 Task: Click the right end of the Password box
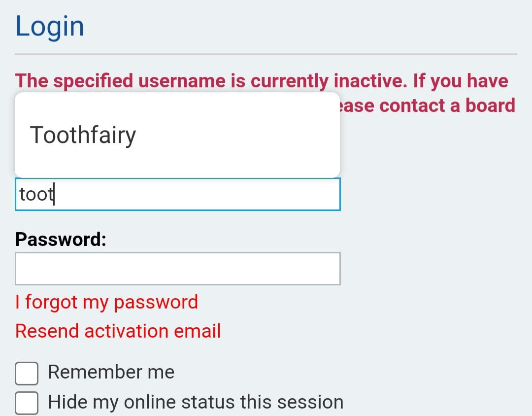point(330,269)
